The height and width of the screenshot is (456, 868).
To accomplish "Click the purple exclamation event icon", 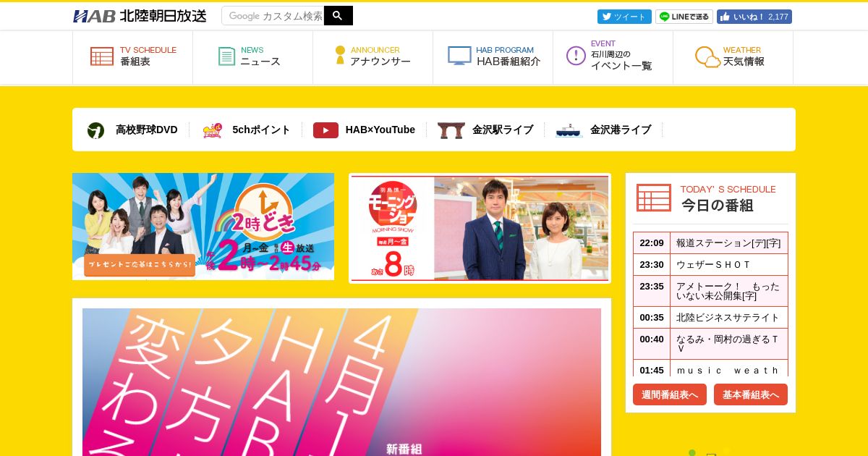I will (x=576, y=56).
